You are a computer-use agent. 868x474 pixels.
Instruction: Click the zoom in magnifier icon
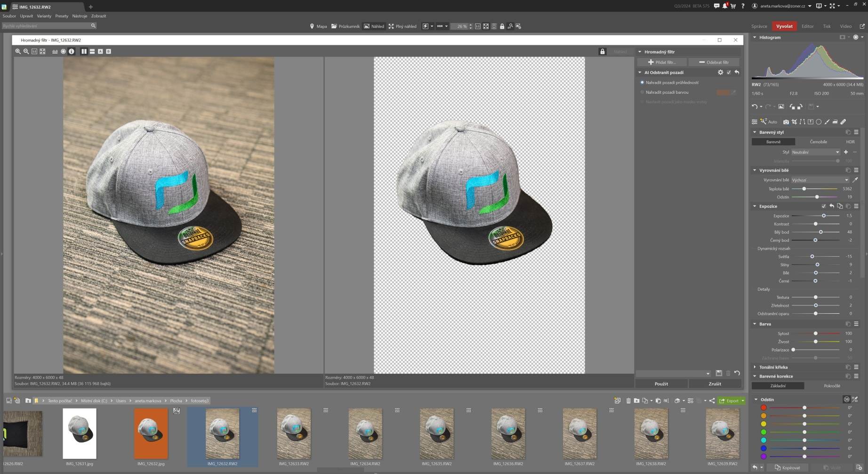pos(18,51)
